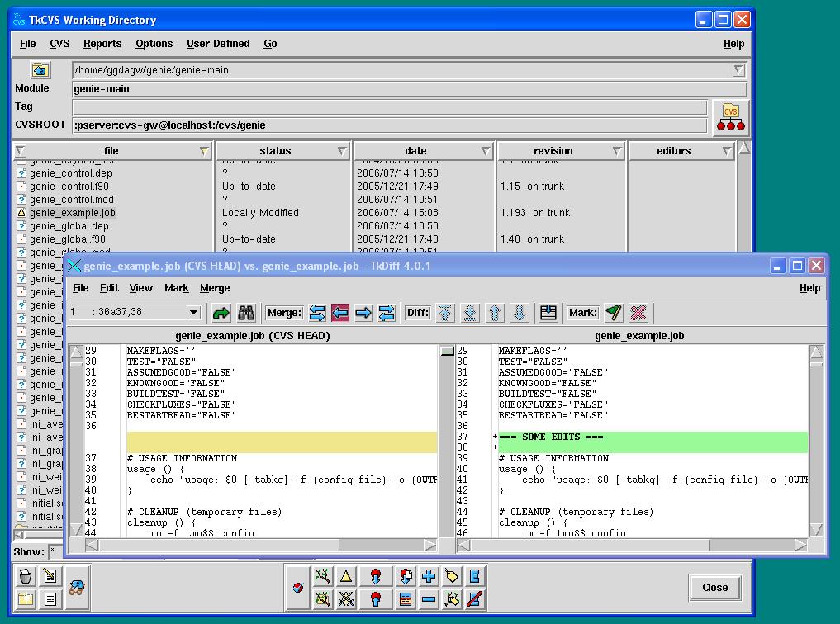Click the trash can delete icon
Viewport: 840px width, 624px height.
26,576
